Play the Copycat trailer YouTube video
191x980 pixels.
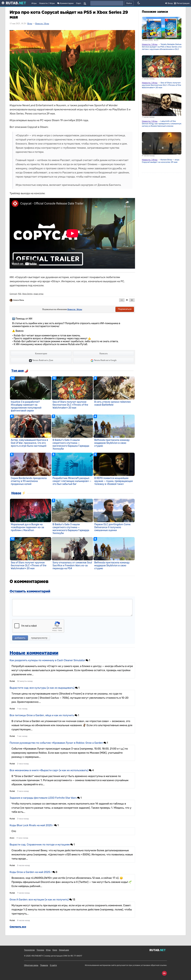pyautogui.click(x=72, y=233)
